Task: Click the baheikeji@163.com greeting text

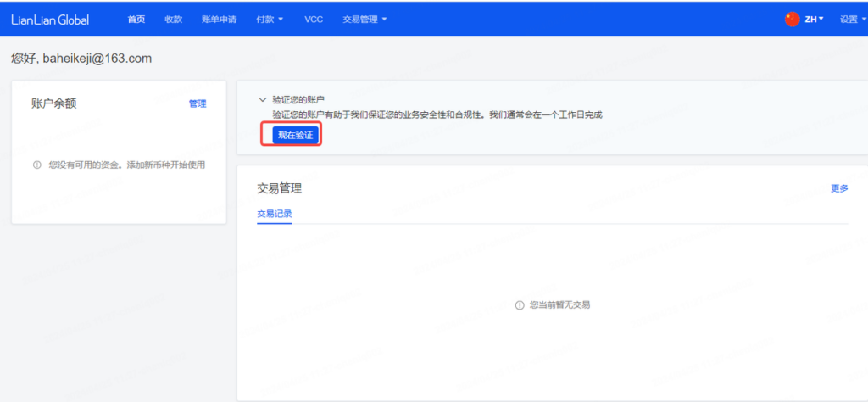Action: tap(81, 59)
